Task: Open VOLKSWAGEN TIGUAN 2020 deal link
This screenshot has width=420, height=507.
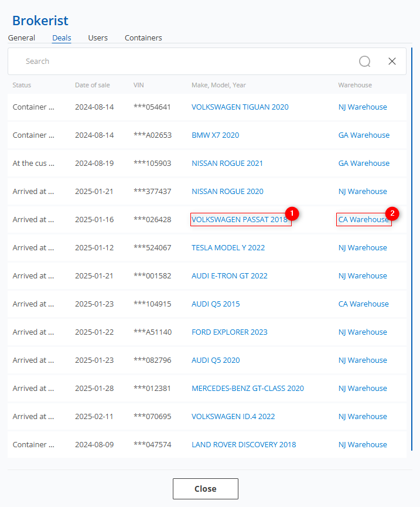Action: pos(240,107)
